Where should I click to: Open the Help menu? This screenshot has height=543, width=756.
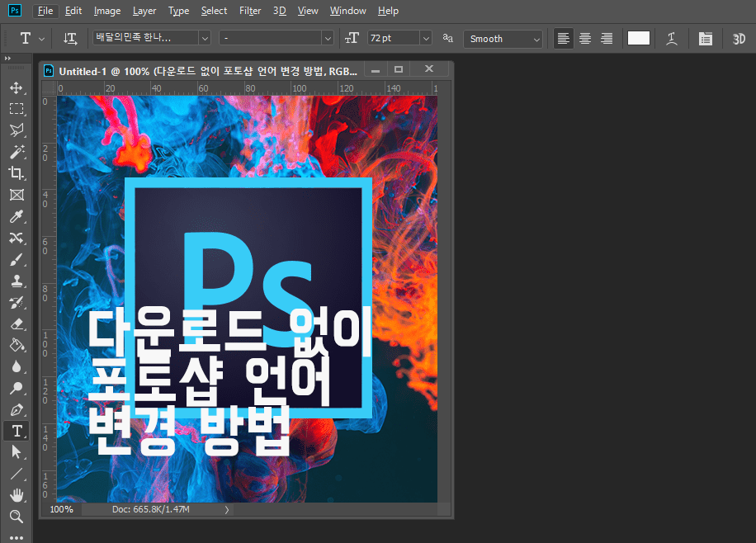[x=388, y=11]
